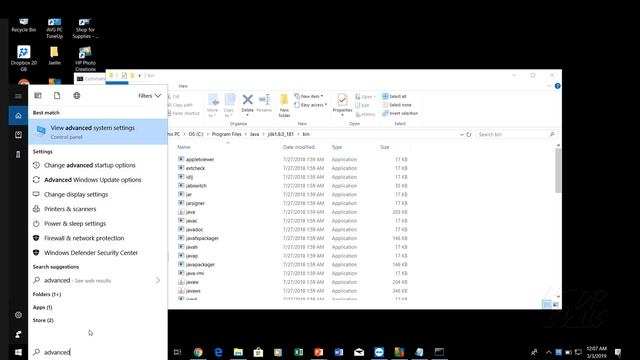The image size is (640, 360).
Task: Click the Home icon in search sidebar
Action: (18, 116)
